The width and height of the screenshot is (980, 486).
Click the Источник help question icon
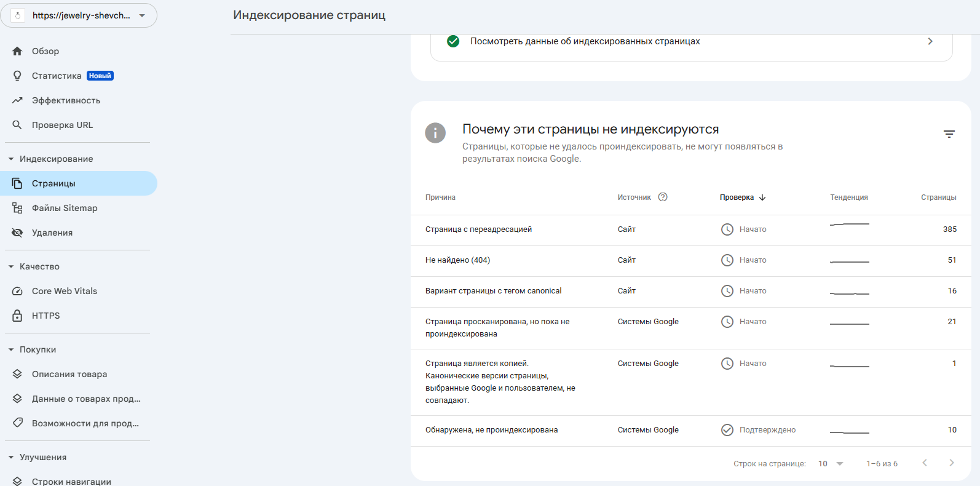663,197
